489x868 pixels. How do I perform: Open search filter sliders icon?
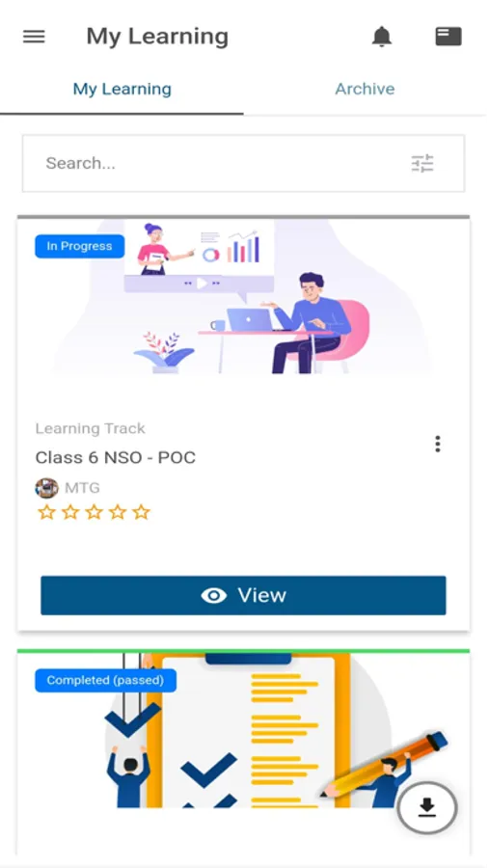(422, 163)
